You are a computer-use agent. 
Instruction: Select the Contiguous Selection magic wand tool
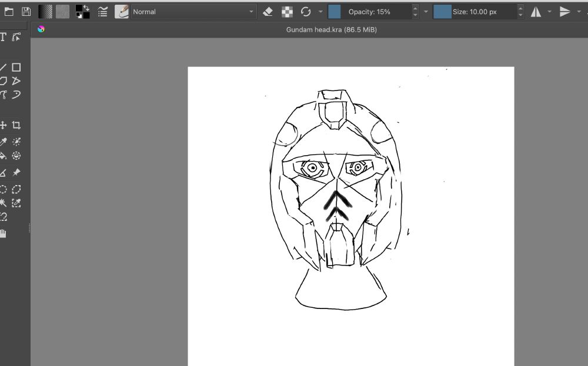tap(3, 203)
